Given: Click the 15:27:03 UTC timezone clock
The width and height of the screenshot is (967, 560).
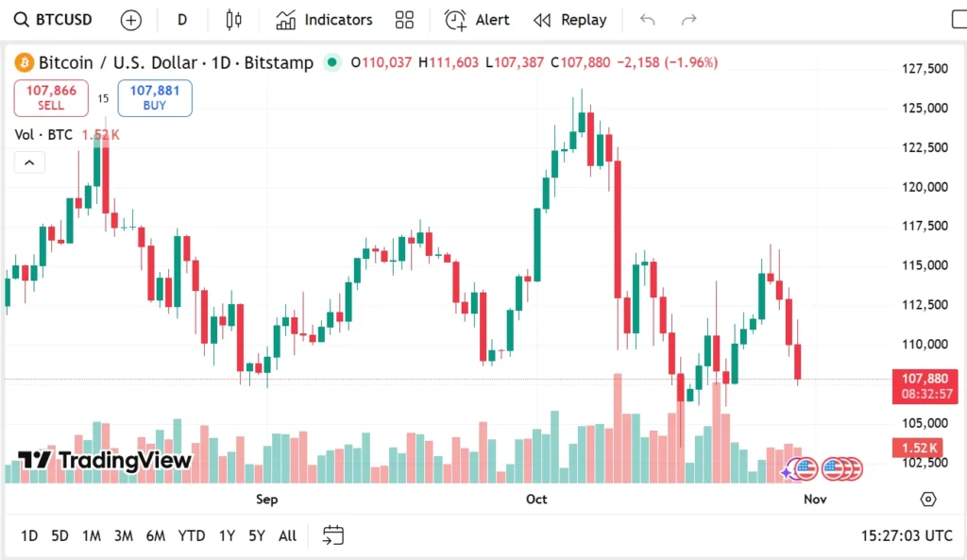Looking at the screenshot, I should (907, 535).
